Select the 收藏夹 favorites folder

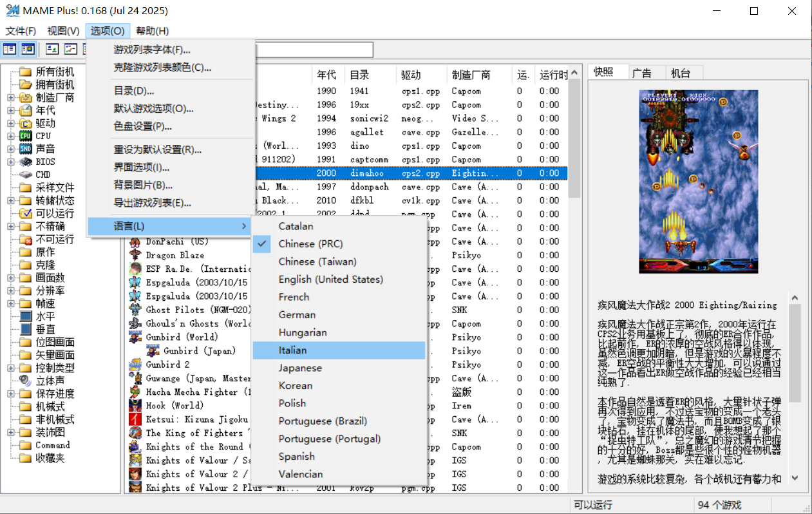click(x=50, y=458)
